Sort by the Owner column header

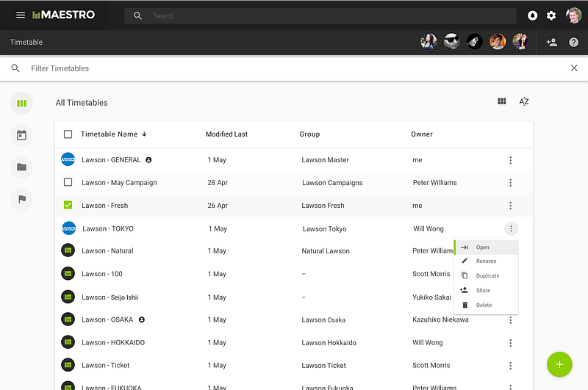(x=422, y=134)
